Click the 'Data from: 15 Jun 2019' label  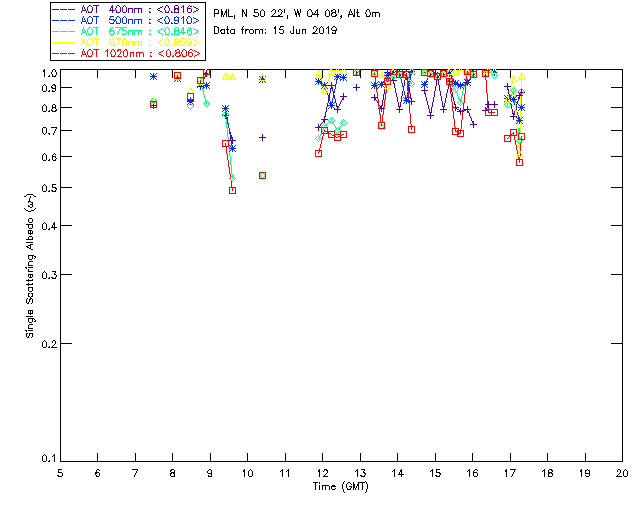click(x=276, y=31)
